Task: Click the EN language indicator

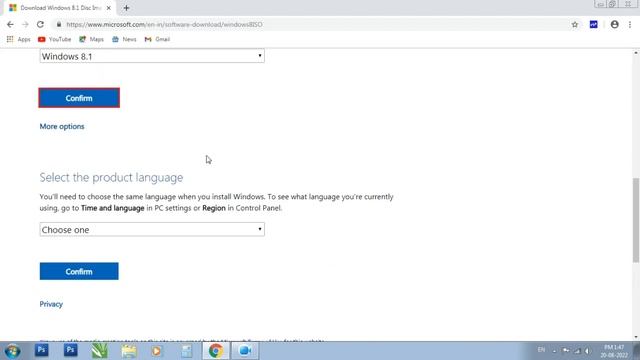Action: (541, 350)
